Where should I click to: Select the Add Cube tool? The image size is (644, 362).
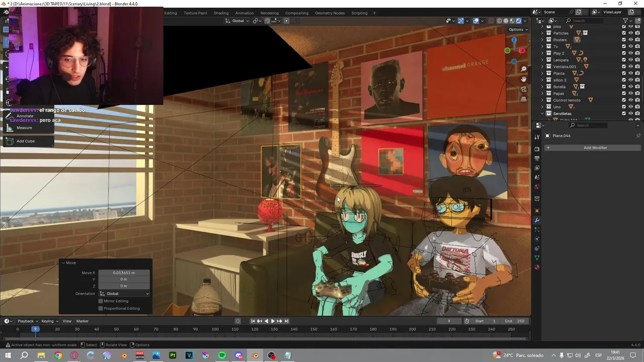point(25,141)
